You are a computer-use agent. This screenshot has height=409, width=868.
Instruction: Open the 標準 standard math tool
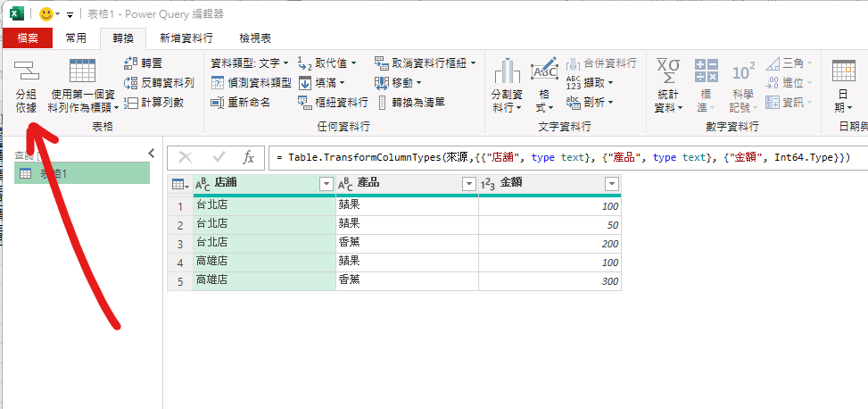click(706, 86)
